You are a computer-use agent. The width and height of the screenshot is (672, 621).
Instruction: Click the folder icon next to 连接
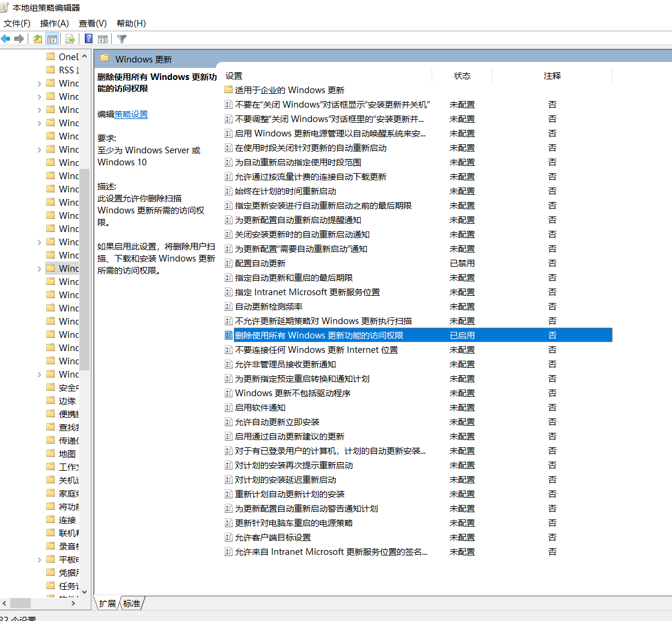click(x=50, y=519)
